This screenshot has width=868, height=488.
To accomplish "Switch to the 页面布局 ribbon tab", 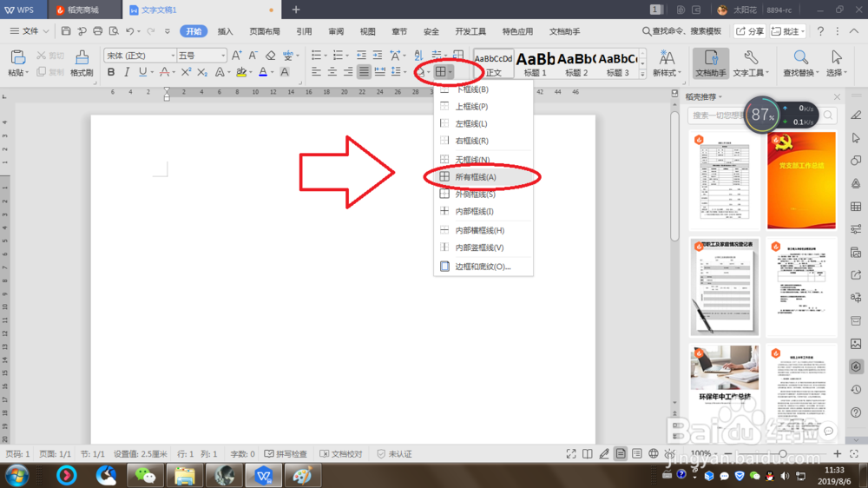I will click(265, 31).
